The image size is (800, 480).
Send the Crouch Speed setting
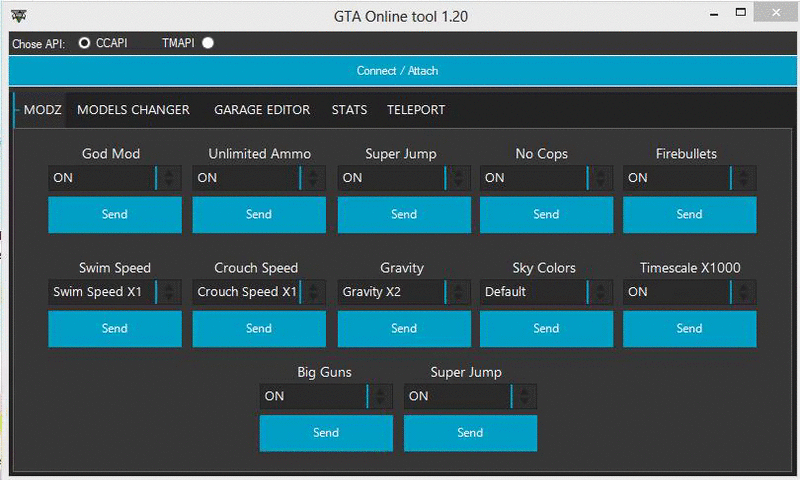click(x=259, y=329)
